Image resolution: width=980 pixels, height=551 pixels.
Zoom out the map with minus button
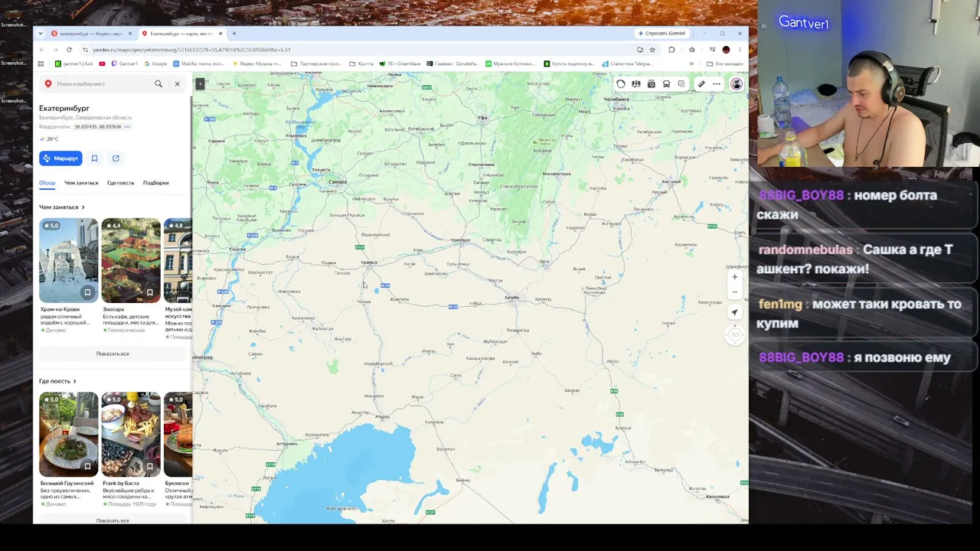[x=735, y=292]
